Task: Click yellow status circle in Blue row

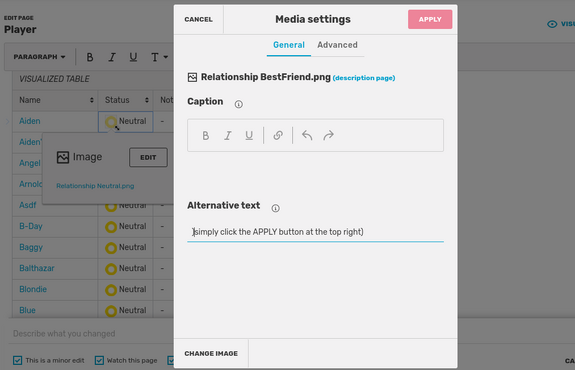Action: tap(111, 311)
